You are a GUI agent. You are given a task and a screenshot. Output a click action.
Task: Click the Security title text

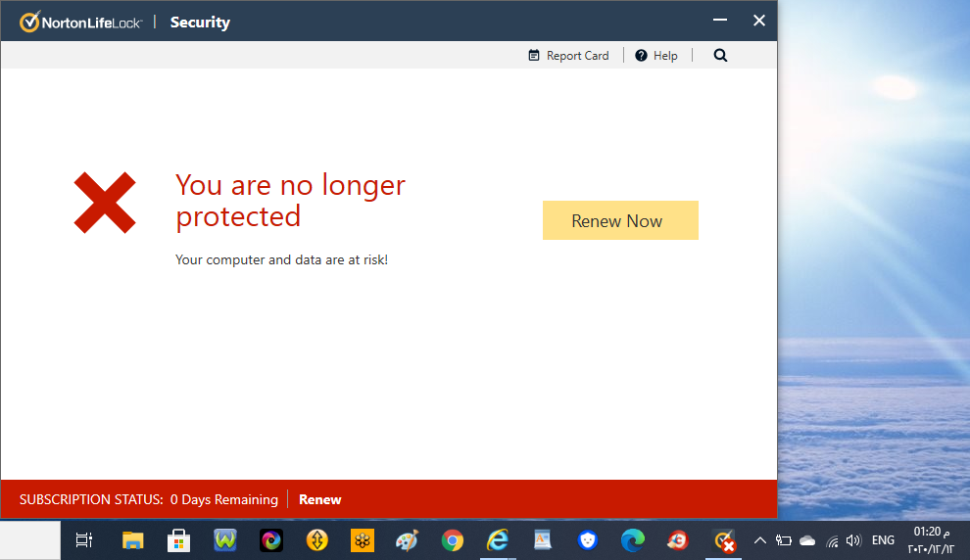pyautogui.click(x=200, y=23)
